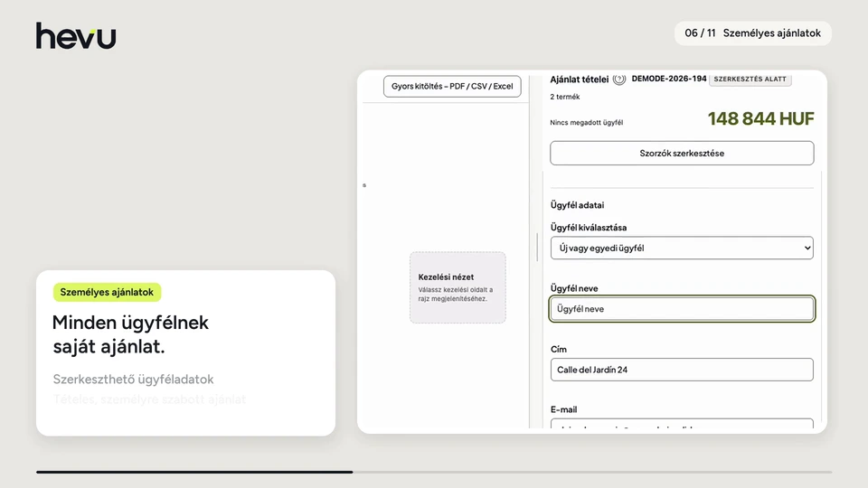
Task: Click the Nincs megadott ügyfél label
Action: [x=586, y=123]
